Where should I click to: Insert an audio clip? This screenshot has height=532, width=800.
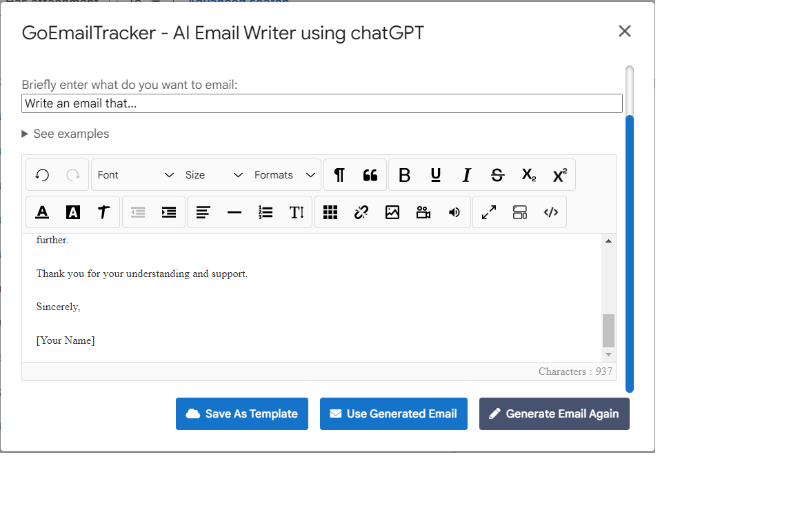[x=454, y=212]
